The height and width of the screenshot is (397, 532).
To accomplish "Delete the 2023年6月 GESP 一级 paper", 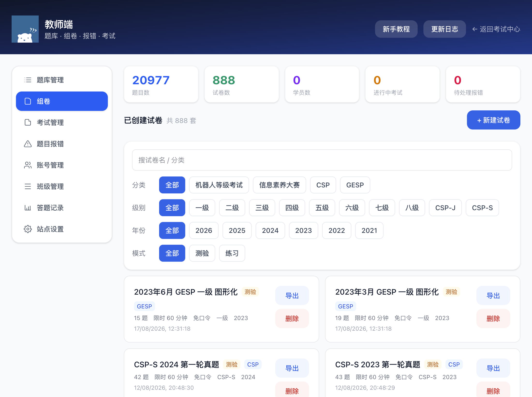I will (x=292, y=318).
